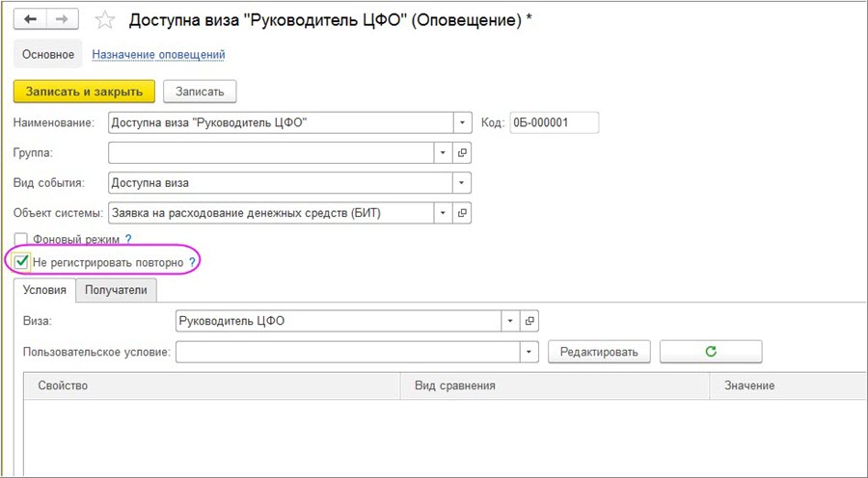Open the Группа selection form icon
Image resolution: width=868 pixels, height=478 pixels.
pyautogui.click(x=462, y=152)
